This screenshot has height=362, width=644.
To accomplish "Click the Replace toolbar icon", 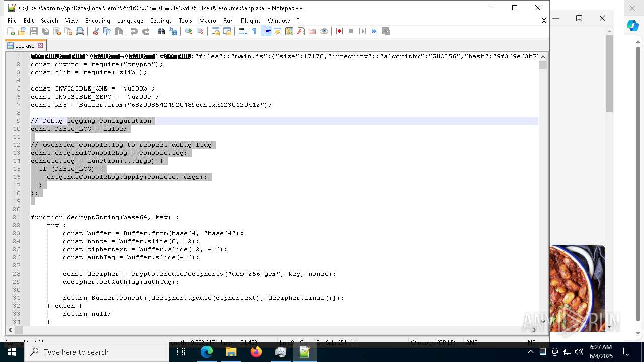I will pyautogui.click(x=173, y=31).
